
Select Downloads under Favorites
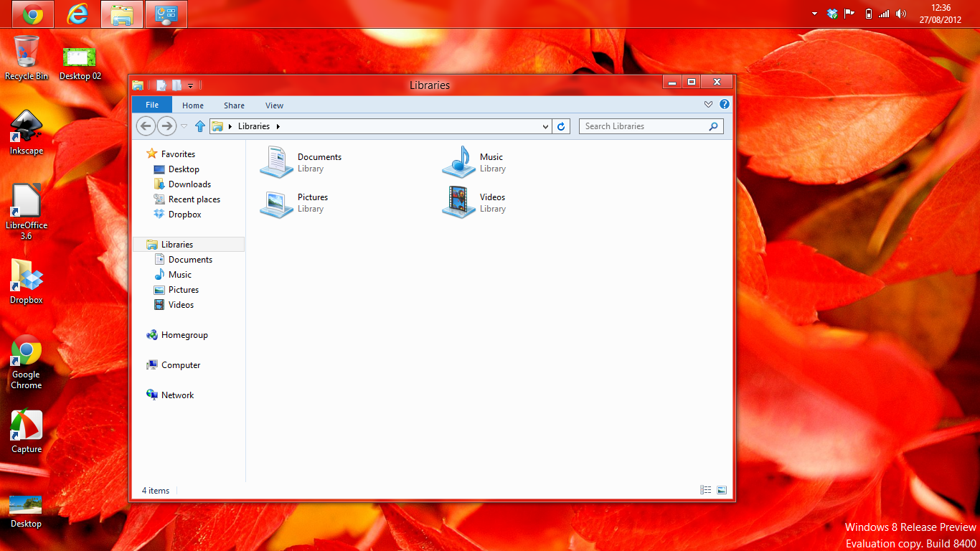point(189,184)
